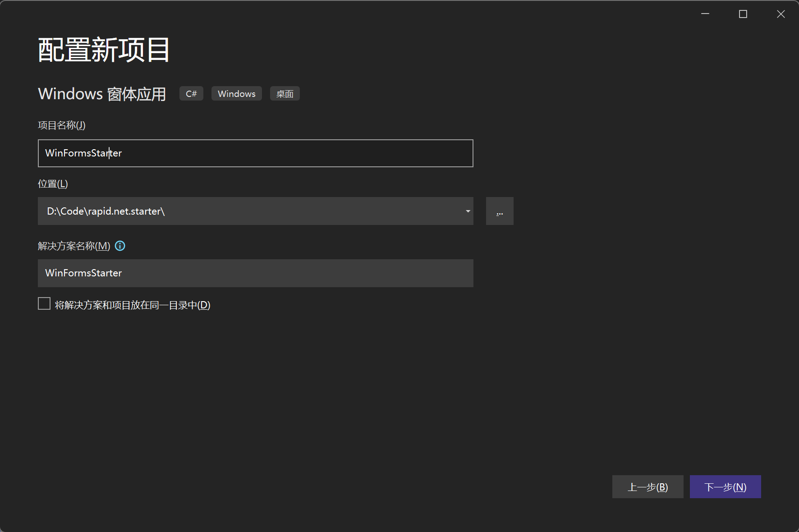
Task: Open the location browse button with ellipsis
Action: [499, 211]
